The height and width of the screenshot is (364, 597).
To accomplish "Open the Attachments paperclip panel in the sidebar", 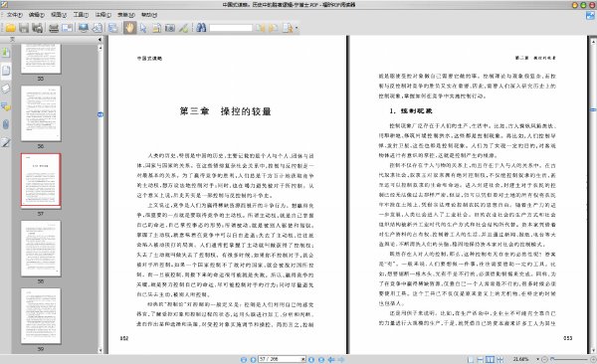I will coord(5,124).
